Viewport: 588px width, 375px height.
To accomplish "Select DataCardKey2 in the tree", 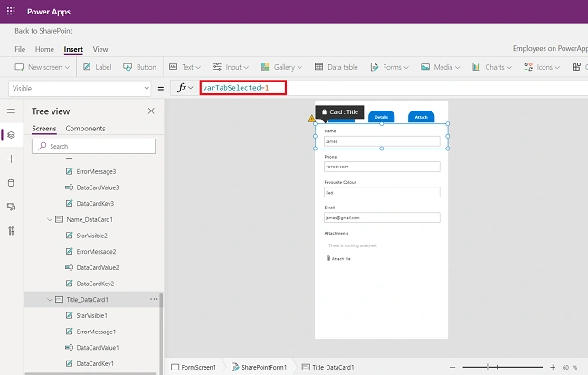I will point(95,284).
